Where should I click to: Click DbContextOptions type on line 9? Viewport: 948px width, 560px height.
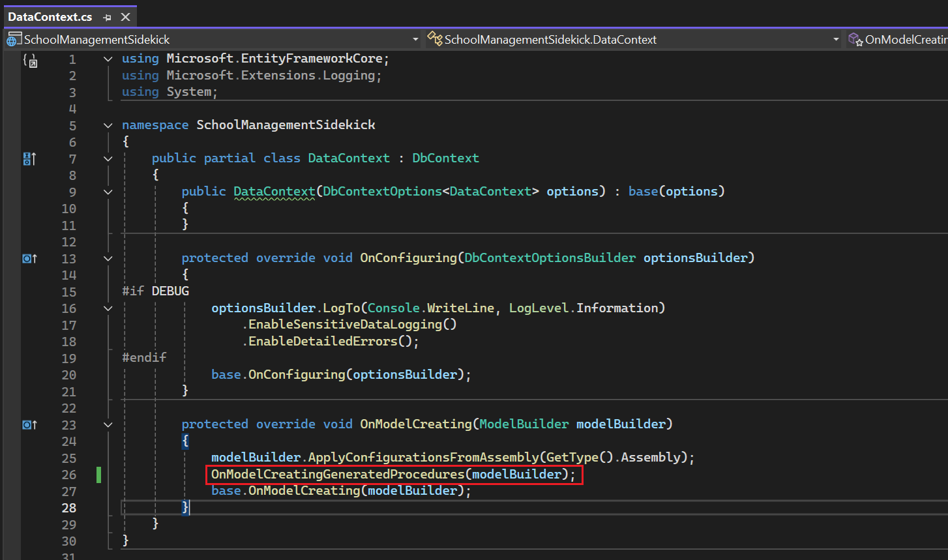[383, 192]
